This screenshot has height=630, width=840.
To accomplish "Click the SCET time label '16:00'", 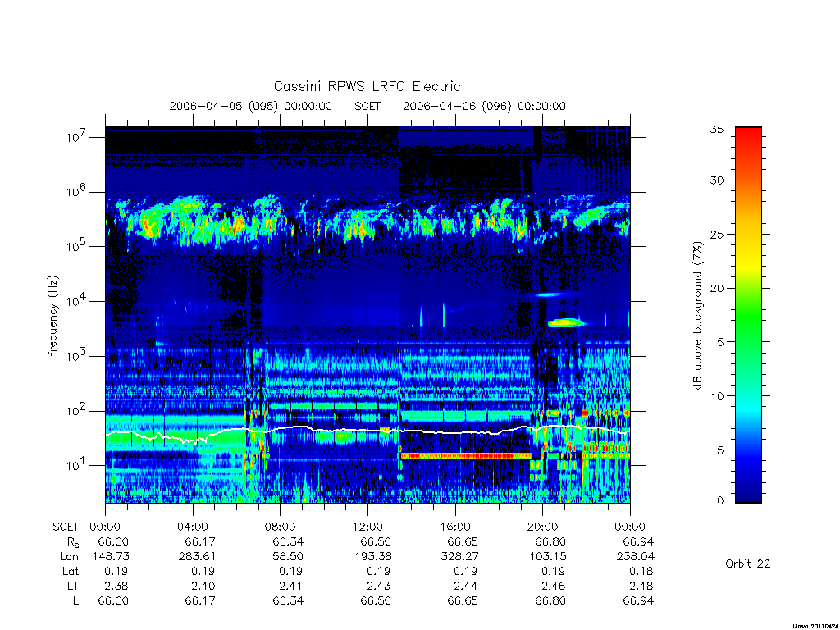I will [x=455, y=527].
